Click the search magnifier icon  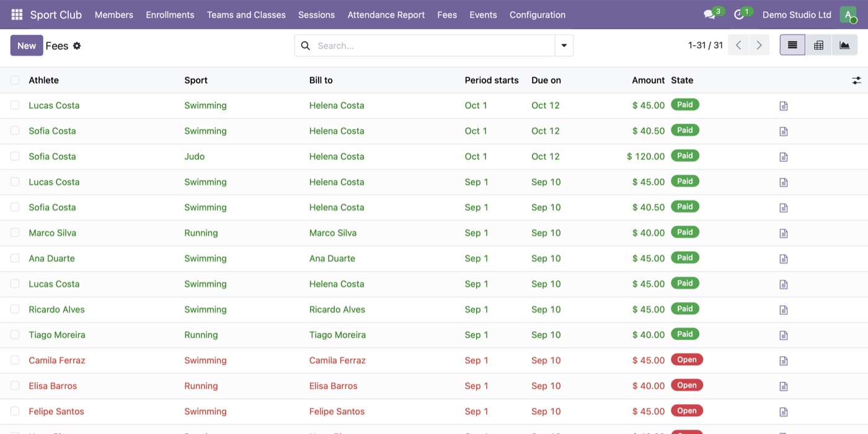tap(306, 45)
